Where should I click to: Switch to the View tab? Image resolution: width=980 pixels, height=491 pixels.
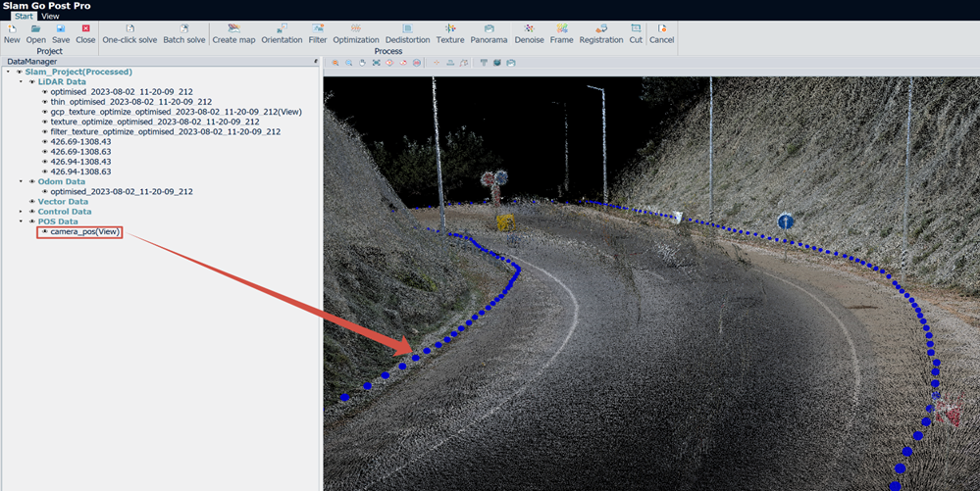[x=50, y=17]
